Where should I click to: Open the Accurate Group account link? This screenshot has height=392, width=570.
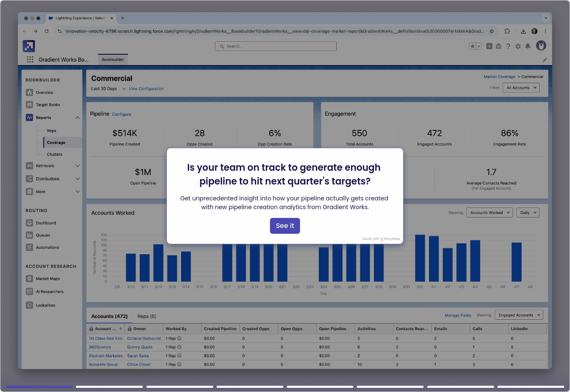103,364
